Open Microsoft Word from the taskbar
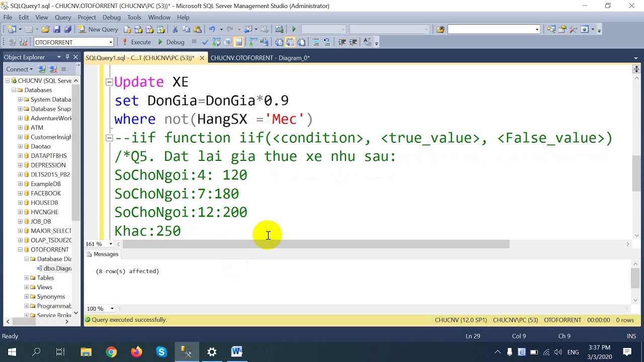644x362 pixels. coord(237,352)
